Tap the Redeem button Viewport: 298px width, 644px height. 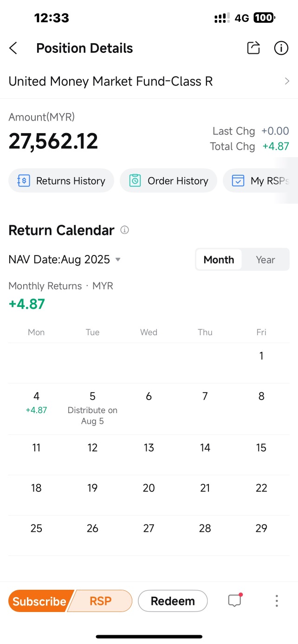click(173, 601)
